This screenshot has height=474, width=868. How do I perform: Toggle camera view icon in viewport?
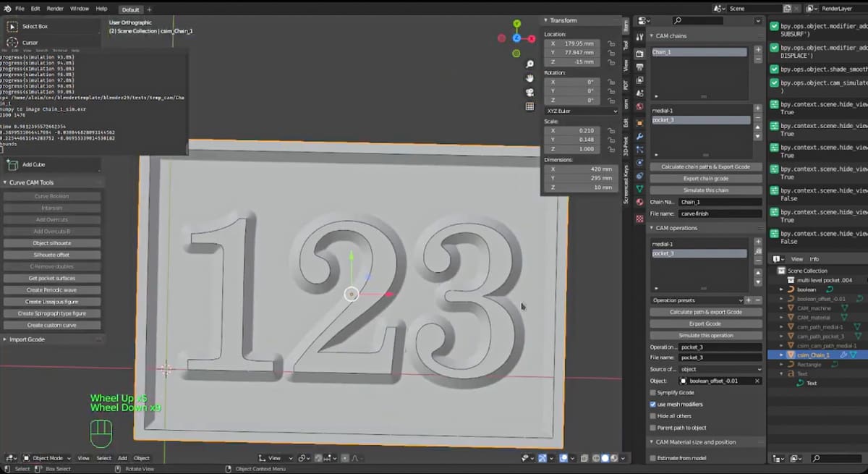pyautogui.click(x=529, y=92)
